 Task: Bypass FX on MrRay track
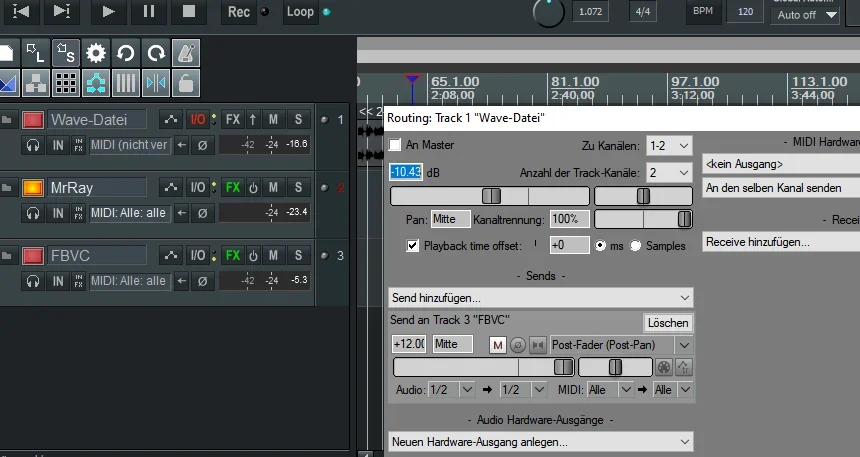tap(253, 187)
